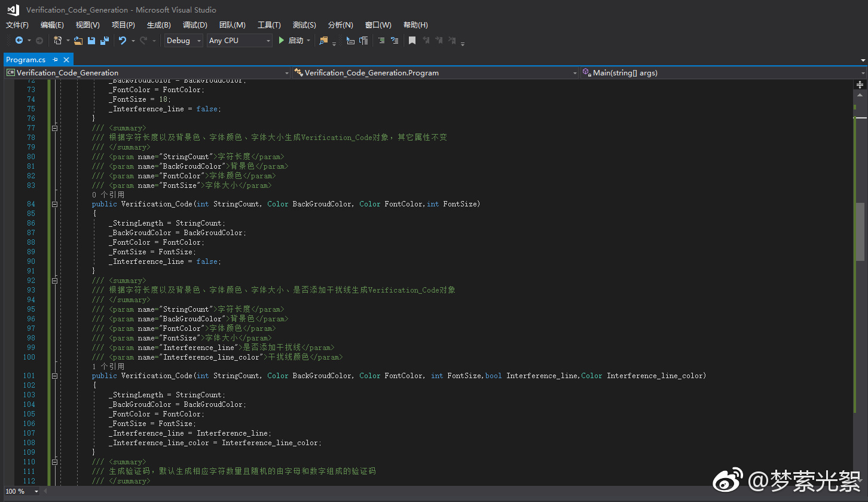868x502 pixels.
Task: Open the 生成(B) menu
Action: tap(158, 25)
